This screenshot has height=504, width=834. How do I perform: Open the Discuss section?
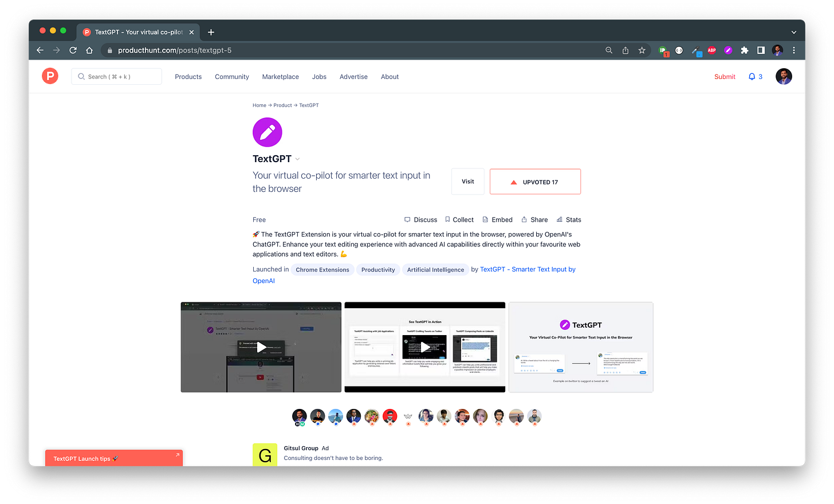[420, 220]
